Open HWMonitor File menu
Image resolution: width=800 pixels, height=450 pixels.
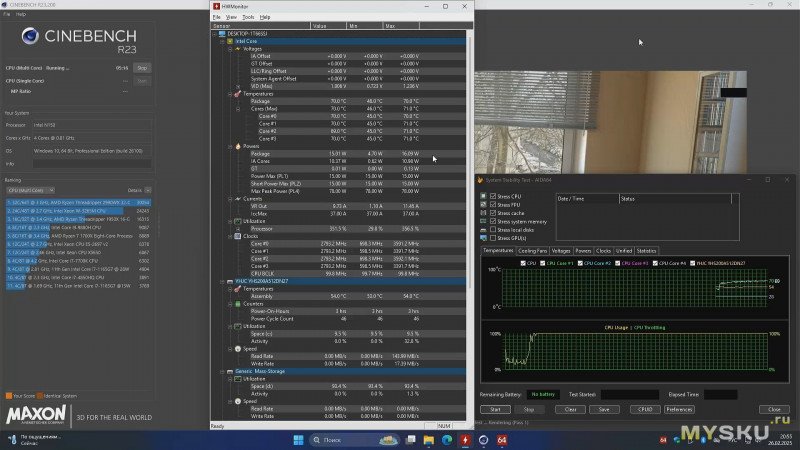pyautogui.click(x=217, y=17)
